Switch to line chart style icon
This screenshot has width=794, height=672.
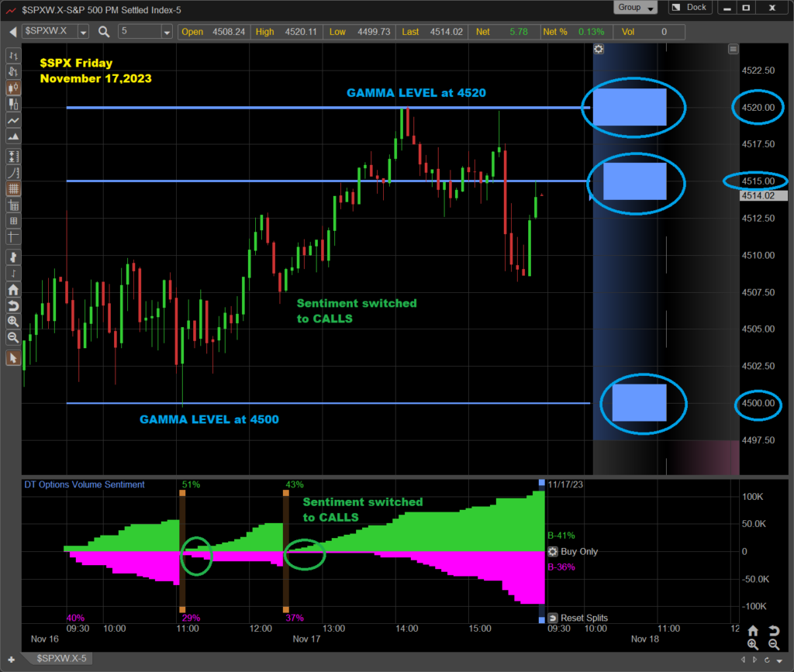coord(13,122)
